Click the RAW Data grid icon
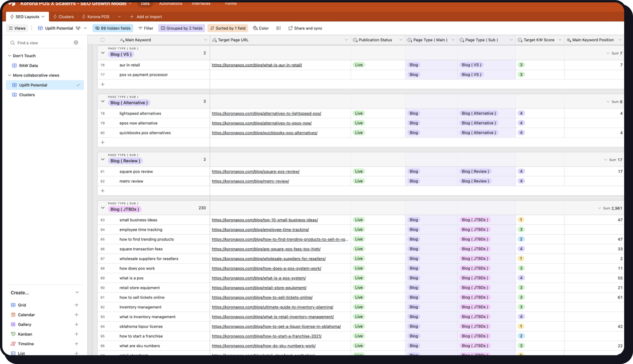This screenshot has width=633, height=364. (x=14, y=66)
